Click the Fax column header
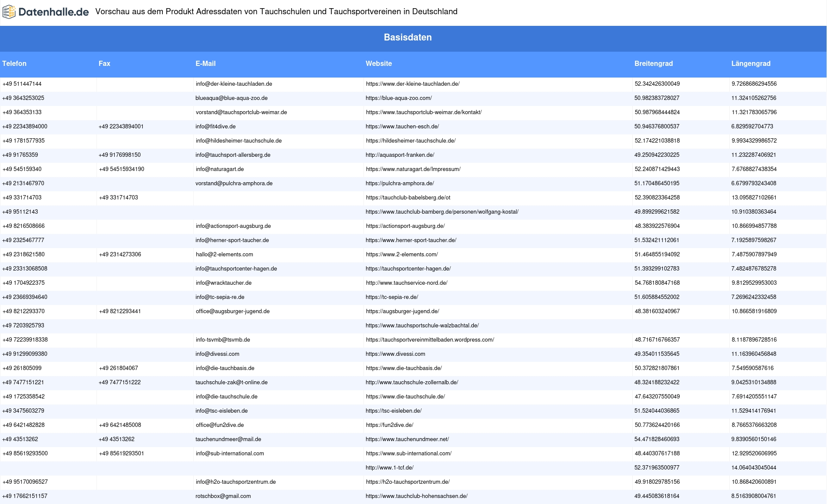The image size is (827, 504). [104, 63]
